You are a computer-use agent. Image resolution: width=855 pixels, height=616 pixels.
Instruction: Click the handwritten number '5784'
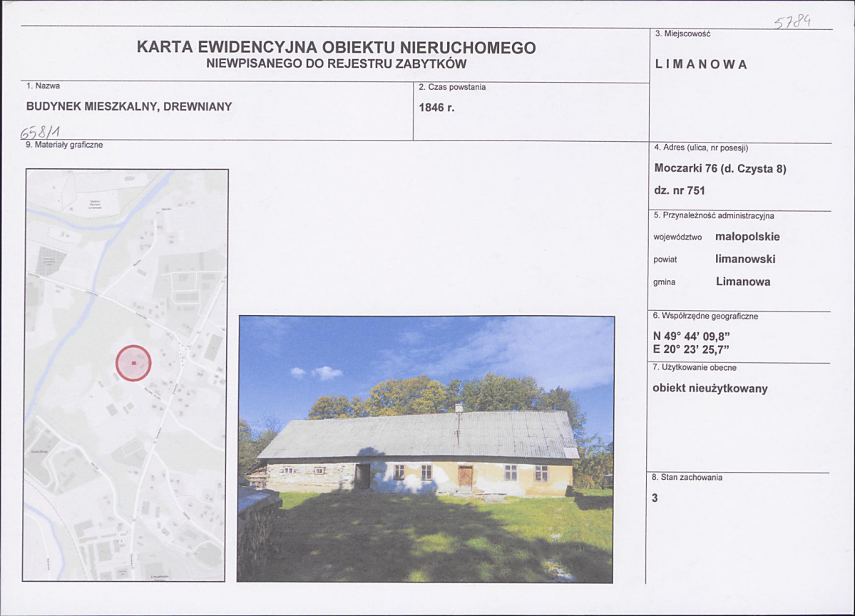click(x=792, y=22)
